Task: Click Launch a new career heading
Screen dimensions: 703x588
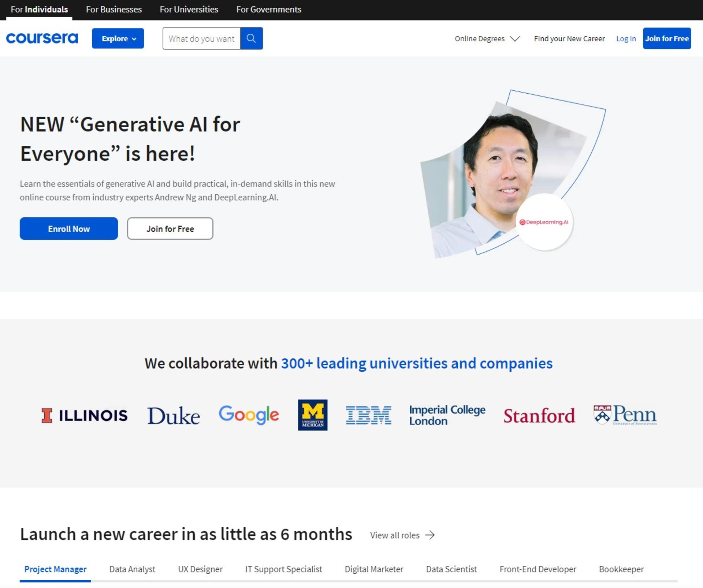Action: point(186,535)
